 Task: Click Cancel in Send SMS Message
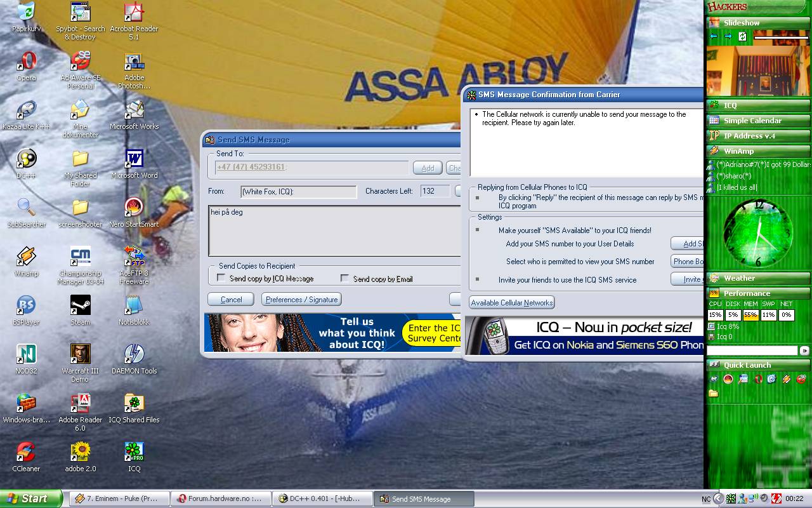click(x=231, y=299)
